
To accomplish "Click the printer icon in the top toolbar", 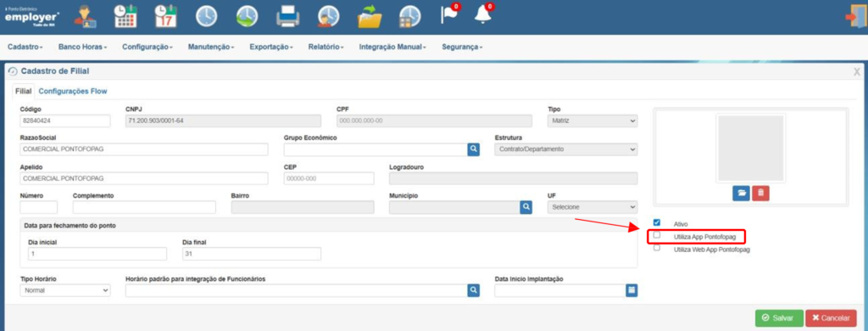I will [288, 17].
